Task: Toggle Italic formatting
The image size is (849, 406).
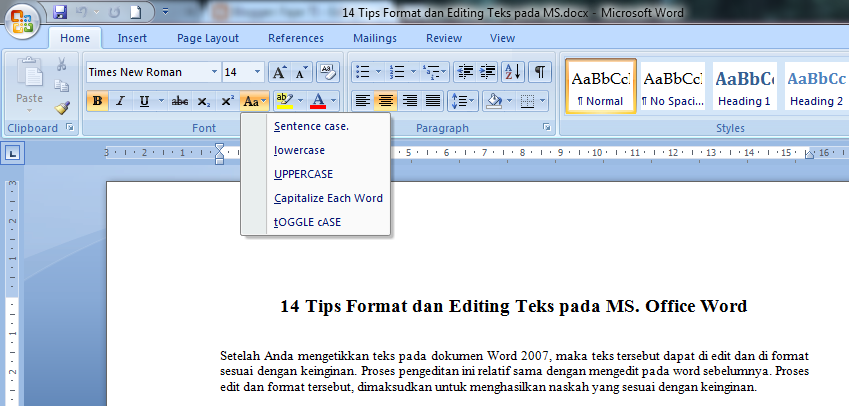Action: coord(120,101)
